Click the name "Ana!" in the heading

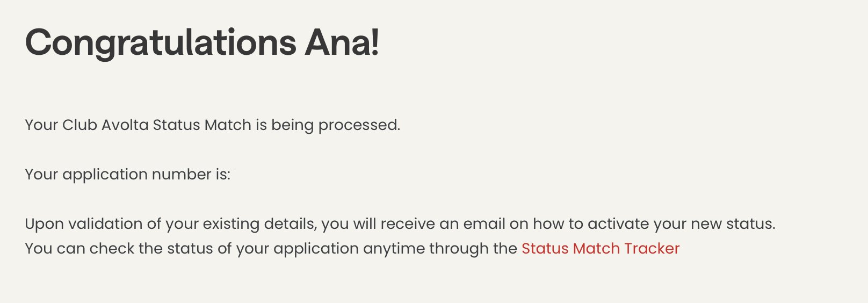point(342,42)
